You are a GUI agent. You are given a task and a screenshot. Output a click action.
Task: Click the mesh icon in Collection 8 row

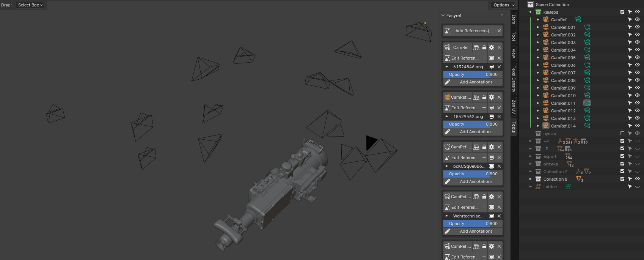click(578, 178)
